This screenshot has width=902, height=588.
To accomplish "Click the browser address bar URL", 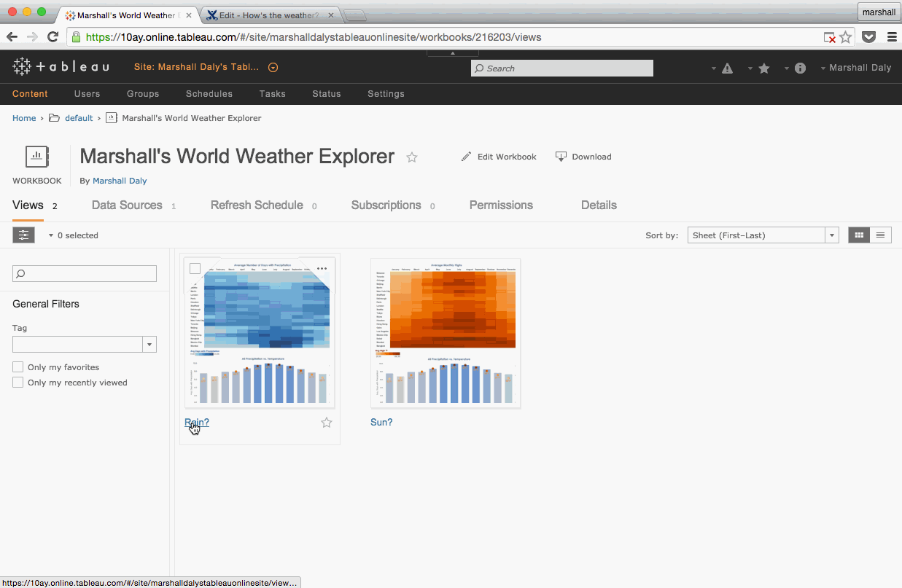I will pyautogui.click(x=314, y=37).
